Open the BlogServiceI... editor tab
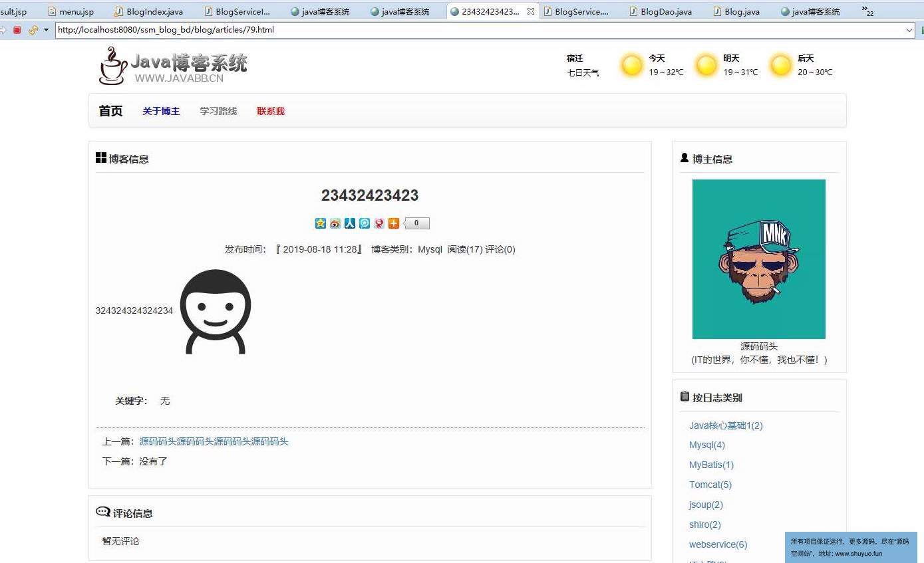The image size is (924, 563). click(237, 11)
